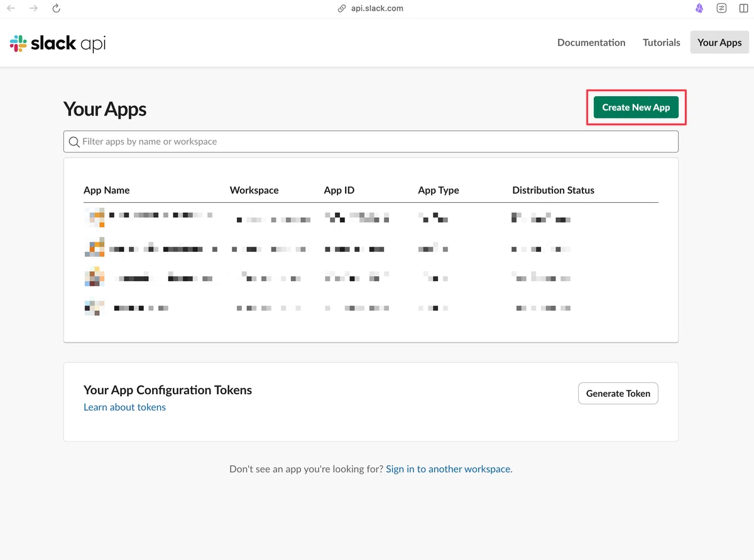
Task: Click the Your Apps page heading
Action: pos(105,109)
